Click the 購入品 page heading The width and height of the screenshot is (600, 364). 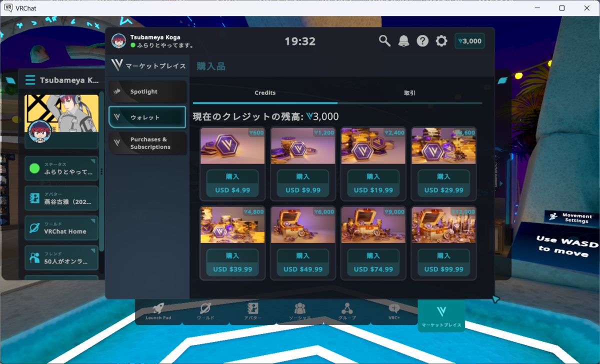coord(211,66)
